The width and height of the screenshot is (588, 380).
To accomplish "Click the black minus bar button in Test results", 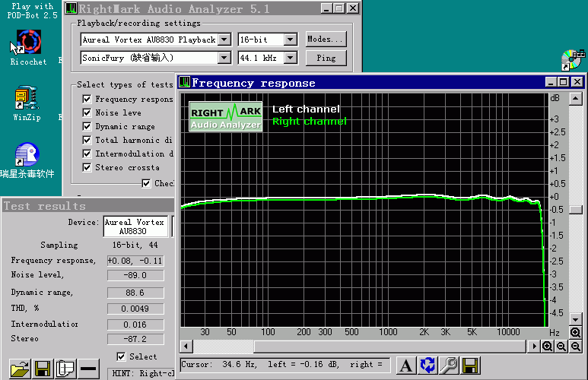I will pos(88,369).
